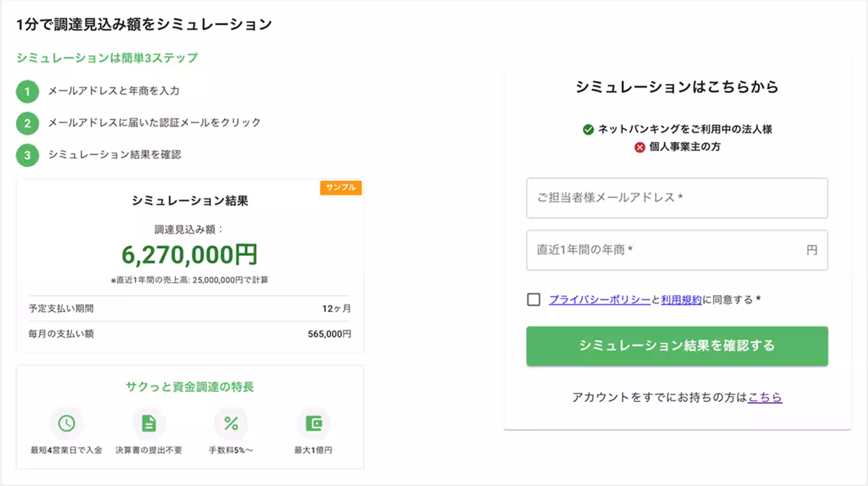Image resolution: width=868 pixels, height=486 pixels.
Task: Select step circle 3 in the steps list
Action: [x=27, y=155]
